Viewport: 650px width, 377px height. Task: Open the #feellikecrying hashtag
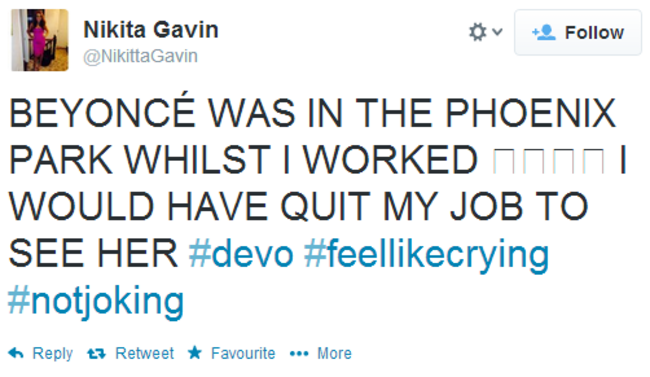[427, 255]
